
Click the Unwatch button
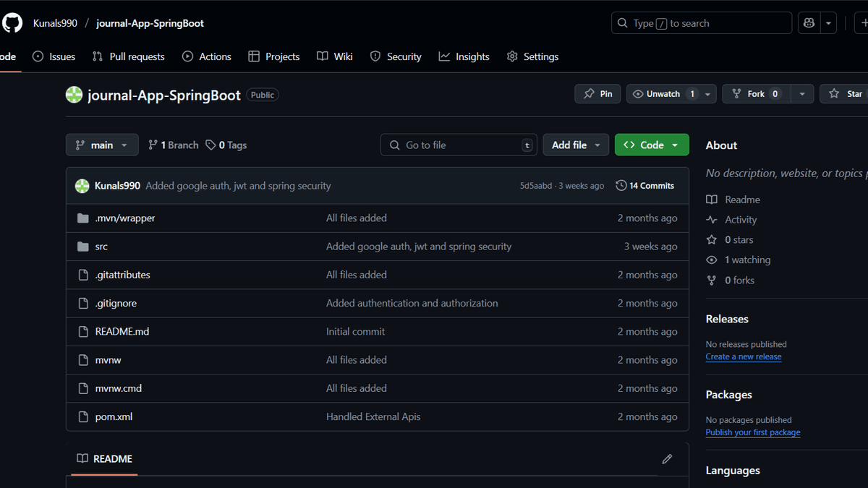[x=663, y=94]
